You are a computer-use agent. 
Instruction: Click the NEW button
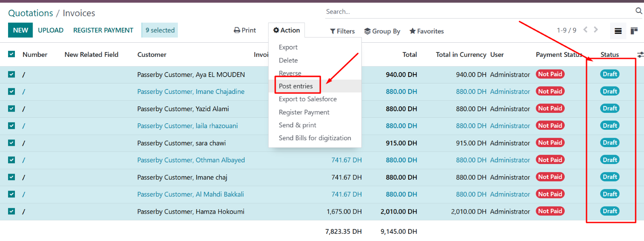pos(21,30)
